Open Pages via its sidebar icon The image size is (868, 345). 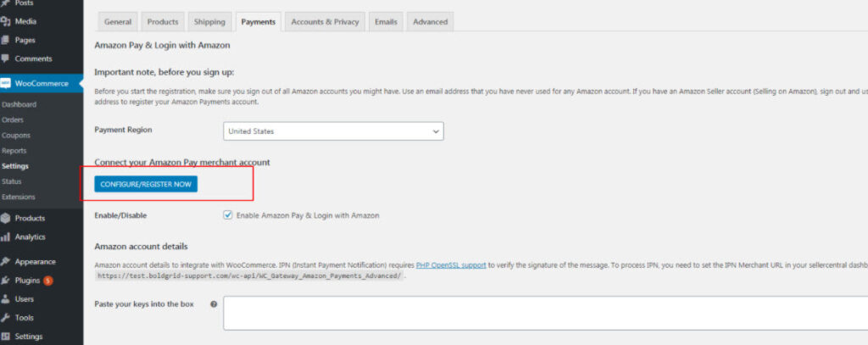(6, 40)
